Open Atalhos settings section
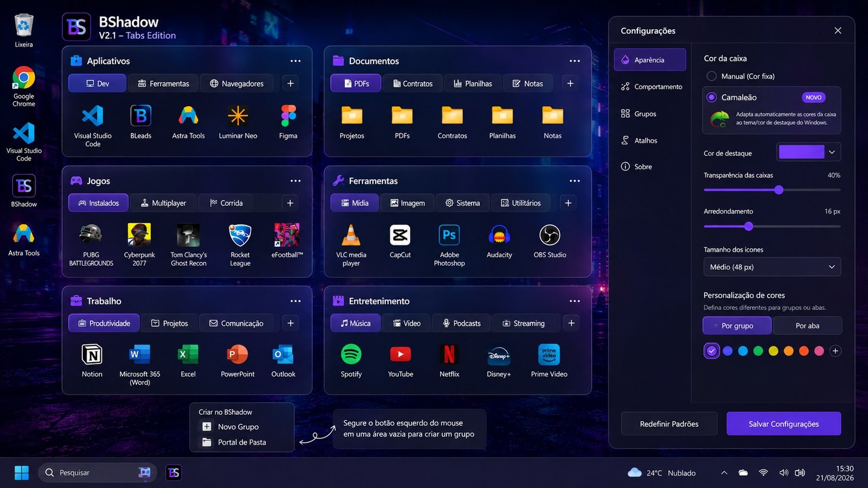This screenshot has height=488, width=868. tap(639, 140)
